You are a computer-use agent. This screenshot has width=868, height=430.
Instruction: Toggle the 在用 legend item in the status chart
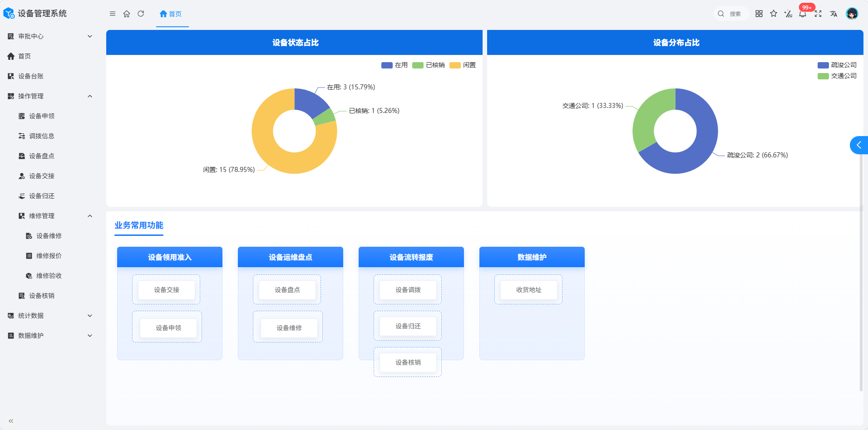point(395,65)
